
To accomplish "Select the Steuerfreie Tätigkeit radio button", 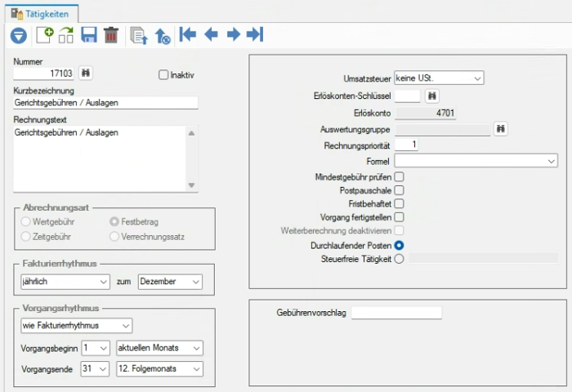I will (x=399, y=259).
